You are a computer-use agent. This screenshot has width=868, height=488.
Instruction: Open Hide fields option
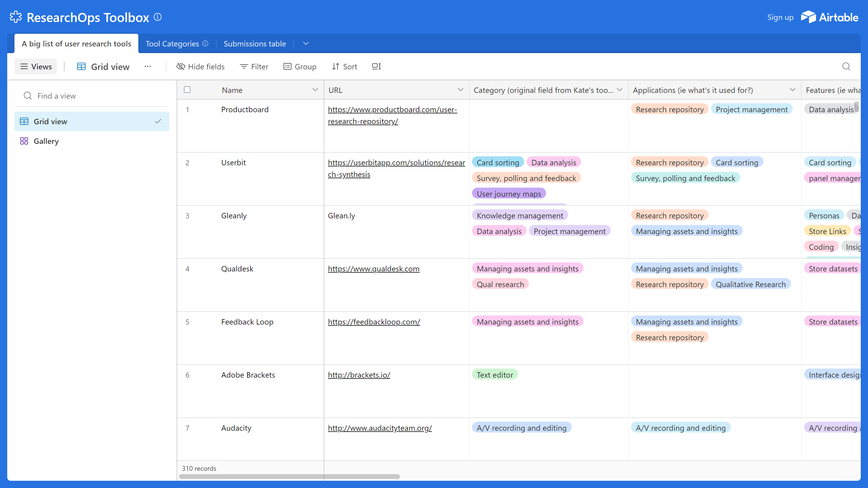(x=200, y=66)
